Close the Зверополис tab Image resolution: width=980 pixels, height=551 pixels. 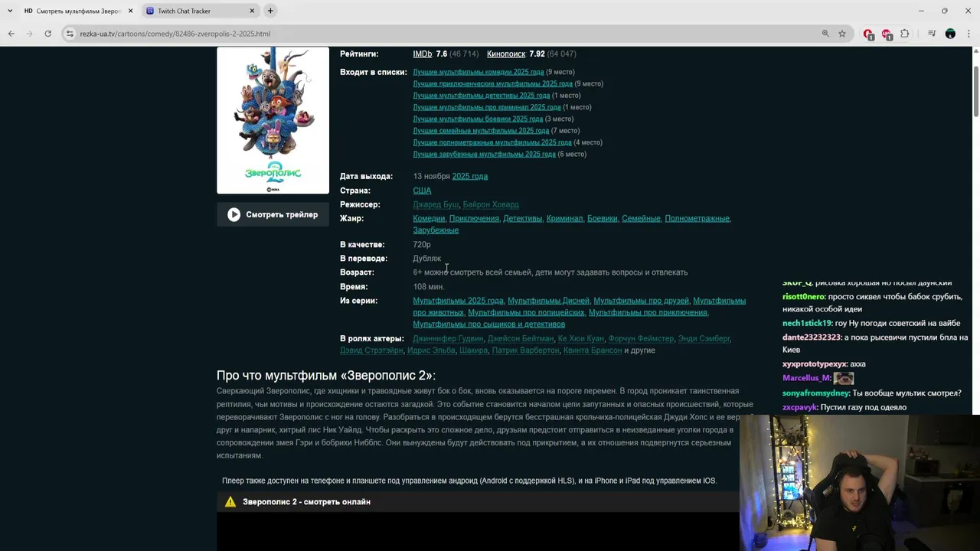tap(130, 11)
